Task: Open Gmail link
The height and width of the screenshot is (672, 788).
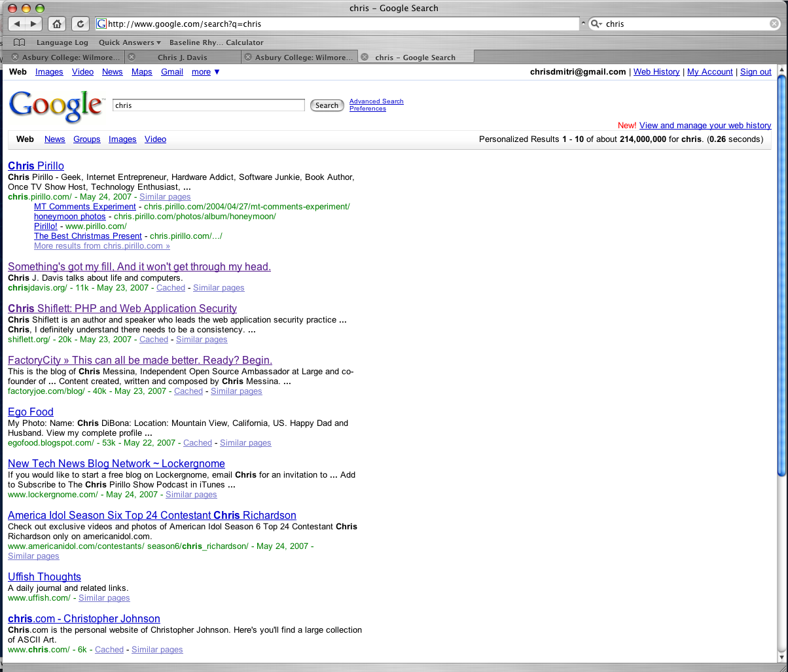Action: pyautogui.click(x=172, y=72)
